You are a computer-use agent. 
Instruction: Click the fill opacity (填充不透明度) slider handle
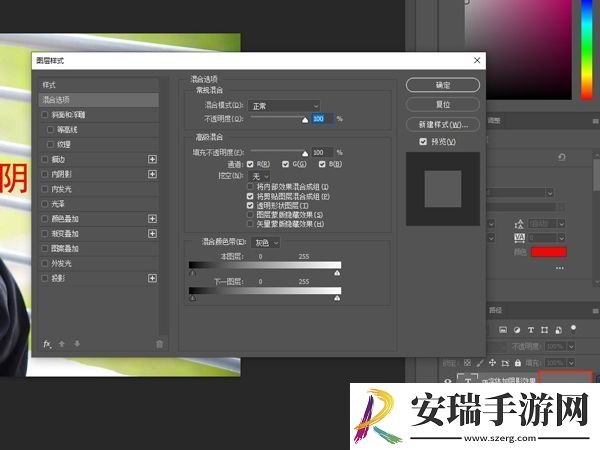click(305, 153)
